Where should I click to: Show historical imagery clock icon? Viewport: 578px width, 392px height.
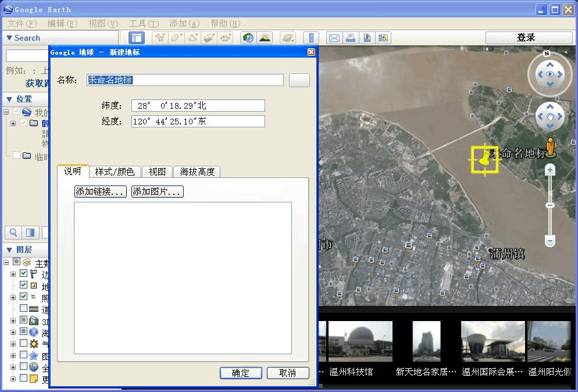pos(248,38)
